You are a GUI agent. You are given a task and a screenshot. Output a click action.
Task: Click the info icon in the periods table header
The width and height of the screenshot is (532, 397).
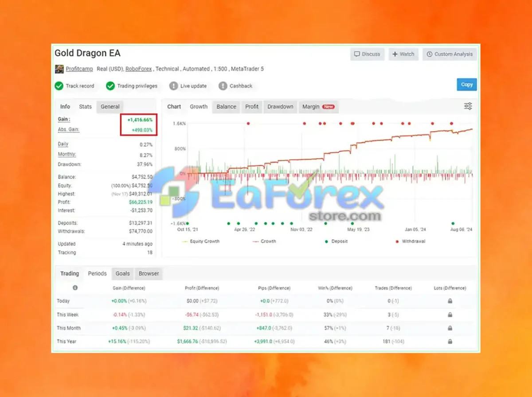point(75,288)
